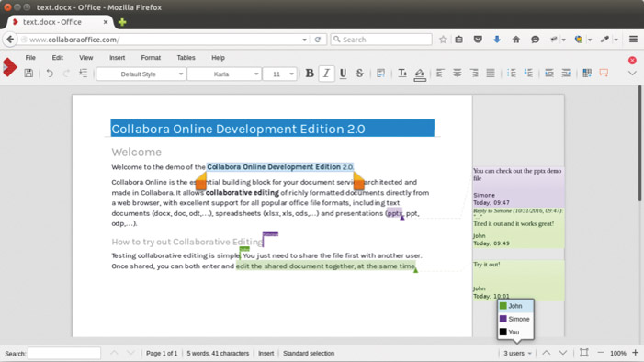This screenshot has height=362, width=644.
Task: Justify the paragraph text
Action: pos(491,74)
